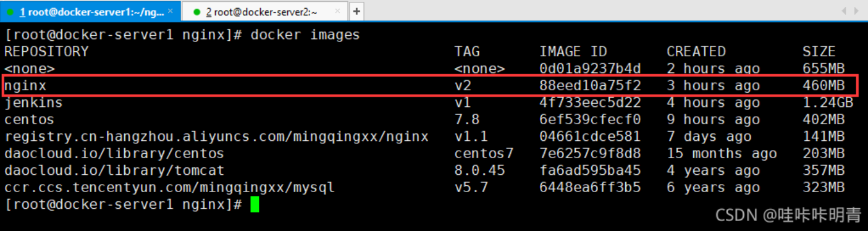
Task: Click the 1.24GB size value
Action: [828, 103]
